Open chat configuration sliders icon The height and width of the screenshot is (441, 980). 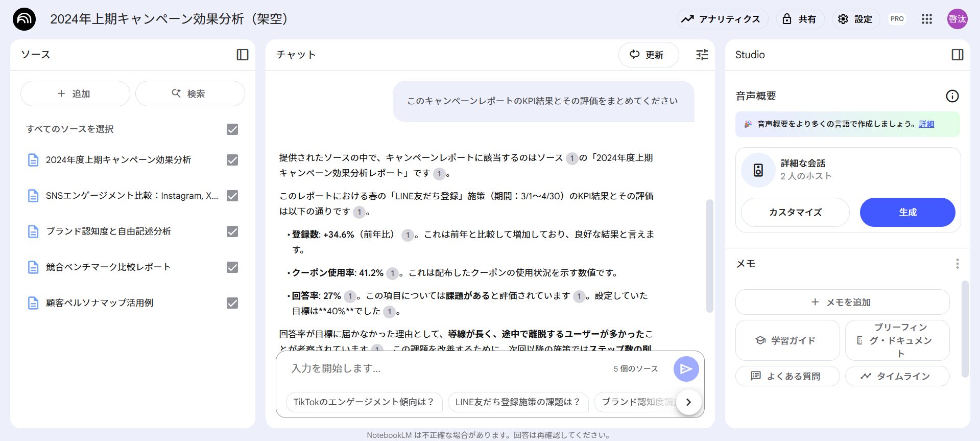(x=702, y=55)
